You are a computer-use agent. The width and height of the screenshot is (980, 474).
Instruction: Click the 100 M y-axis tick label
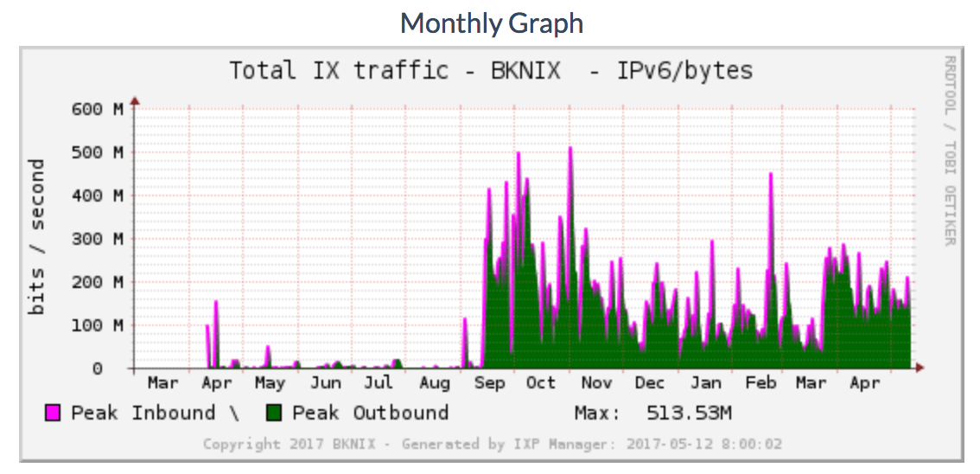pos(99,325)
